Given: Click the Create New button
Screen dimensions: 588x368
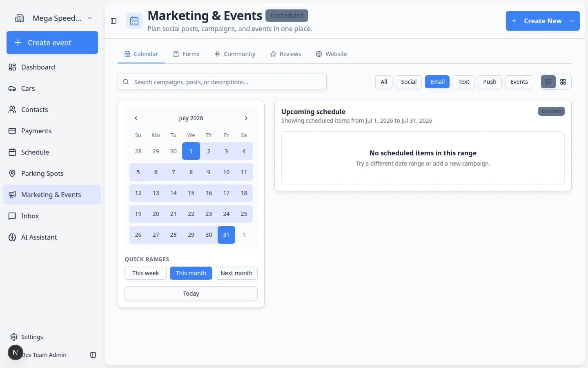Looking at the screenshot, I should pos(543,21).
